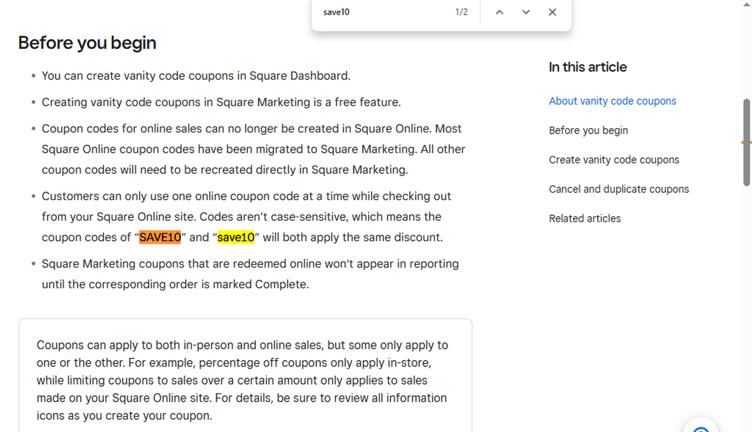Click the find-in-page search field
Viewport: 752px width, 432px height.
point(384,12)
